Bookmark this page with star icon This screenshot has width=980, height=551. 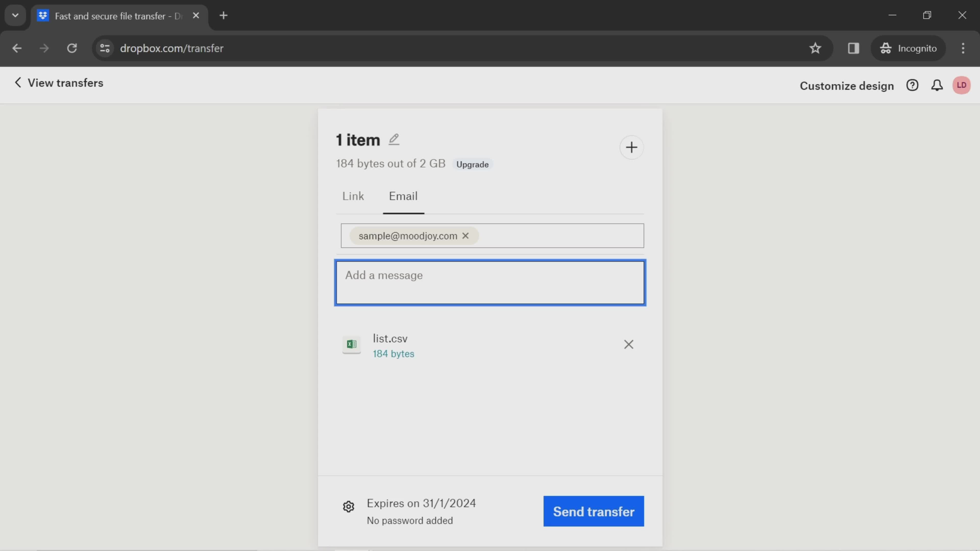point(815,48)
